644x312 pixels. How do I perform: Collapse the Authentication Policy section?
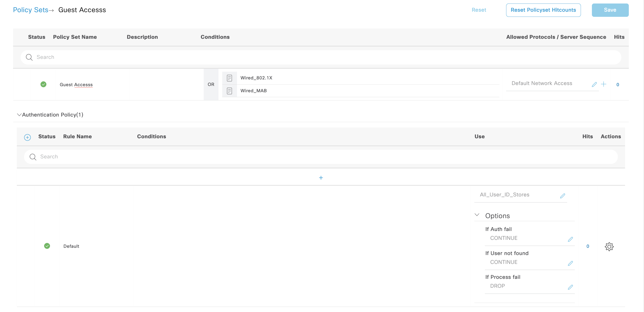tap(19, 115)
